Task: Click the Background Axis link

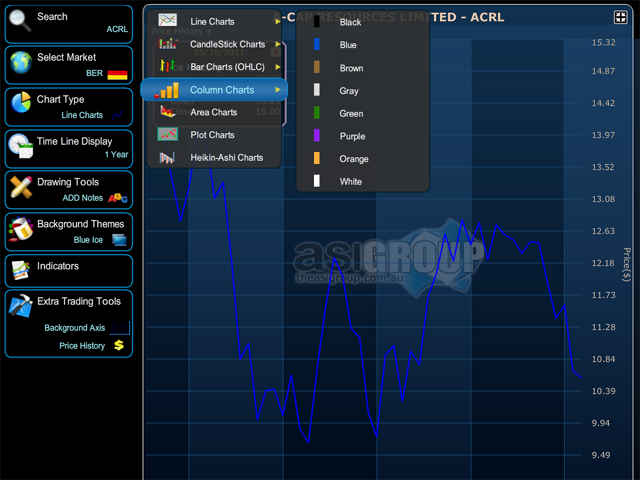Action: click(75, 328)
